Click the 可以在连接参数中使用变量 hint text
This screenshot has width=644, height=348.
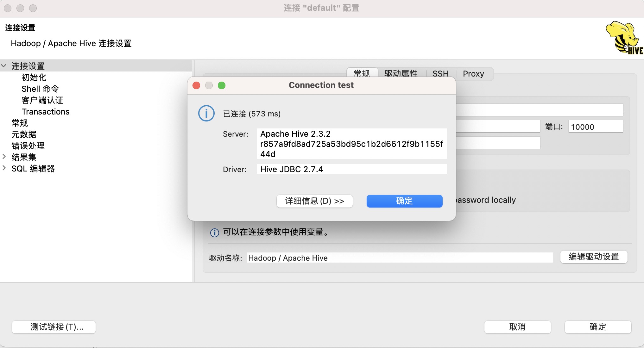[276, 232]
